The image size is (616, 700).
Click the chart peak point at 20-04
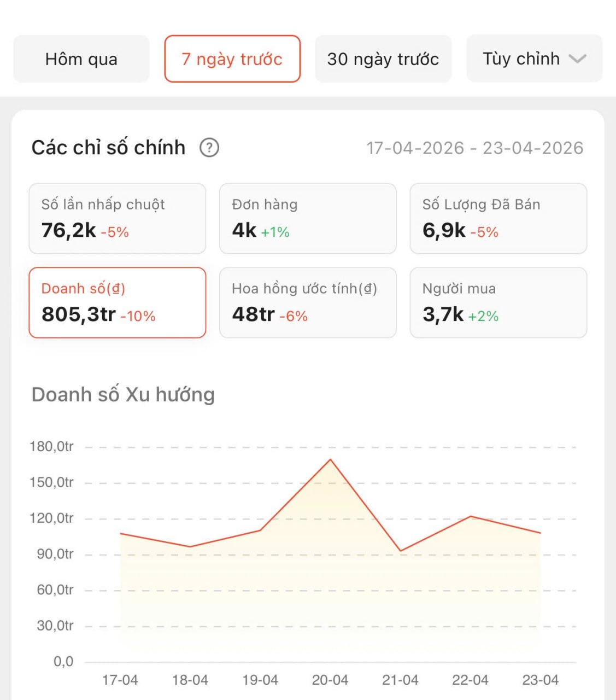tap(330, 459)
